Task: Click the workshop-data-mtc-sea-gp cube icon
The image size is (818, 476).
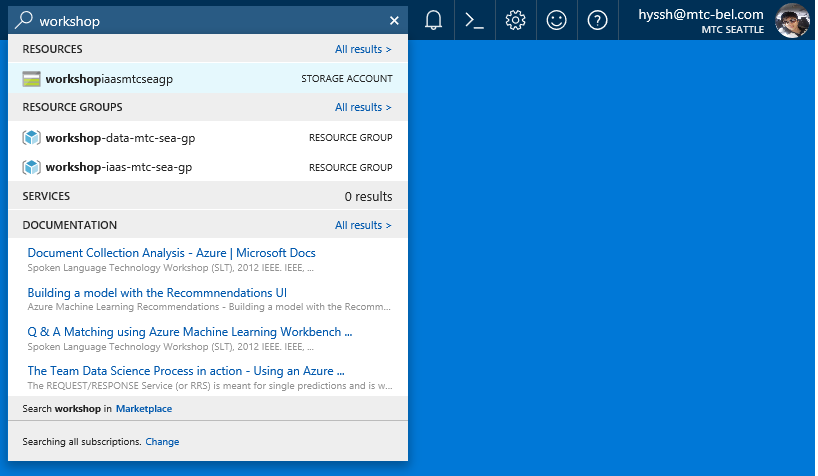Action: tap(31, 138)
